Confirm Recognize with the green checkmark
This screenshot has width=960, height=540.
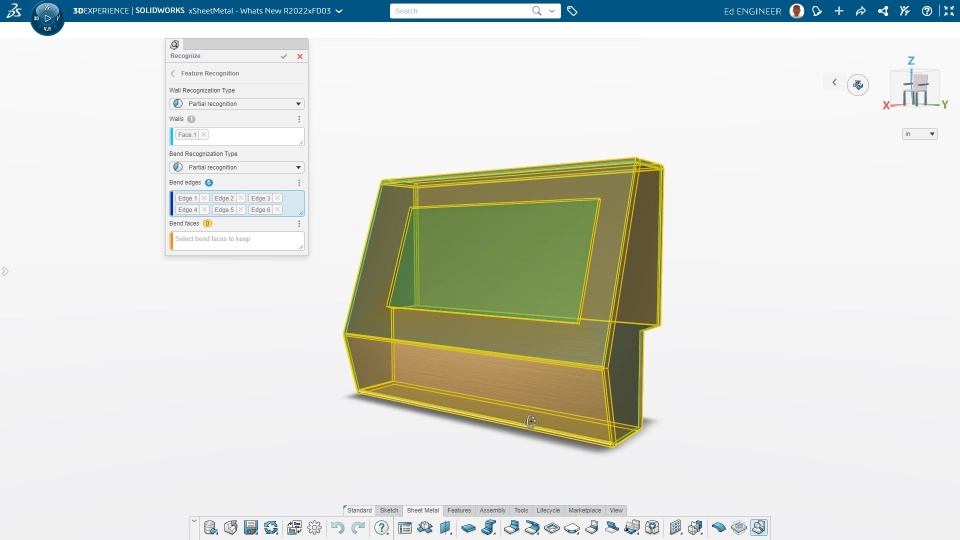pos(283,56)
